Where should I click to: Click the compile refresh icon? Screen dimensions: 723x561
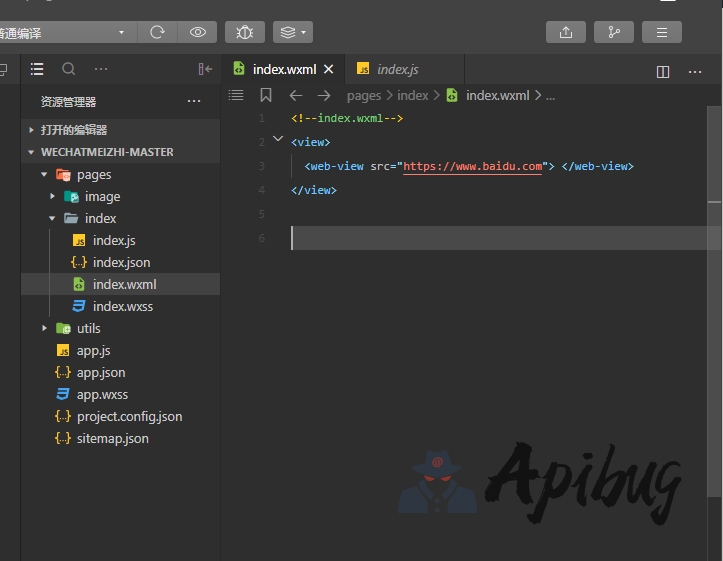(157, 32)
